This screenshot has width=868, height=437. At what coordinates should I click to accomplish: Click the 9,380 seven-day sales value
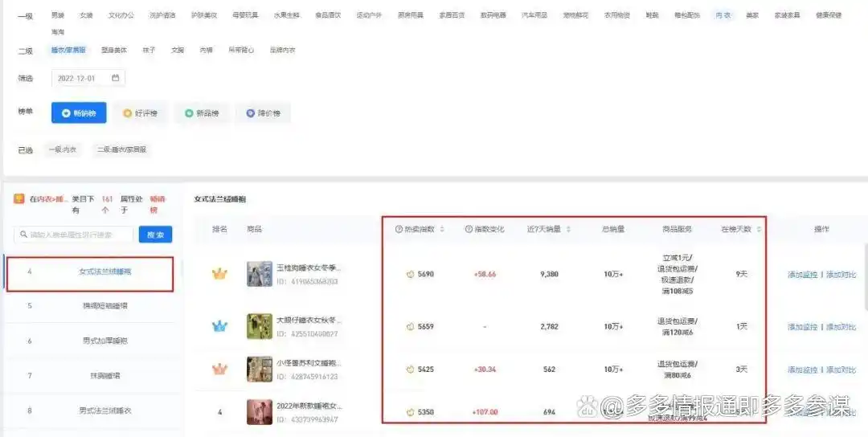click(x=549, y=274)
